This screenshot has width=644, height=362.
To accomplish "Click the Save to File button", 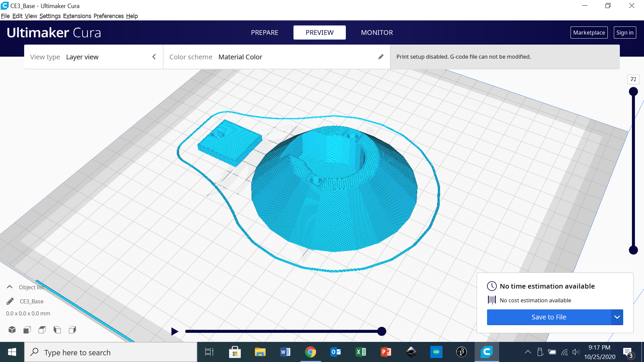I will (x=549, y=317).
